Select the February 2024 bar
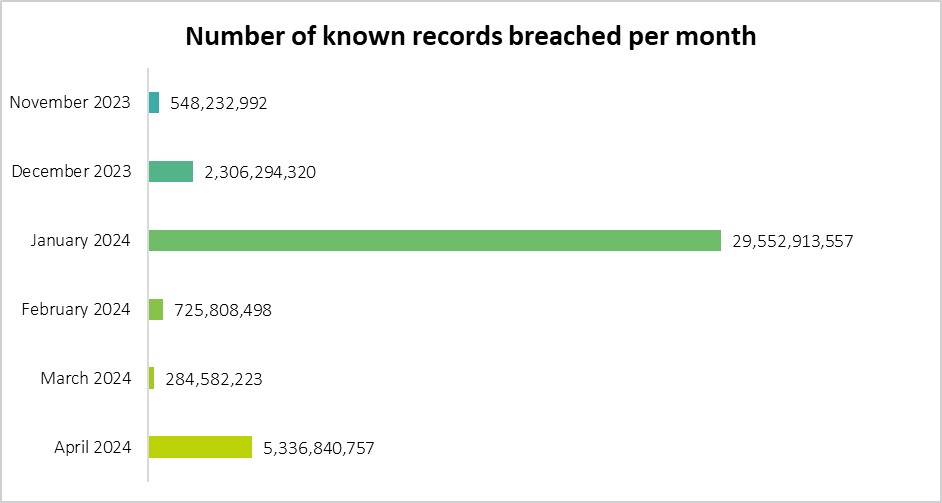The image size is (942, 503). coord(156,309)
